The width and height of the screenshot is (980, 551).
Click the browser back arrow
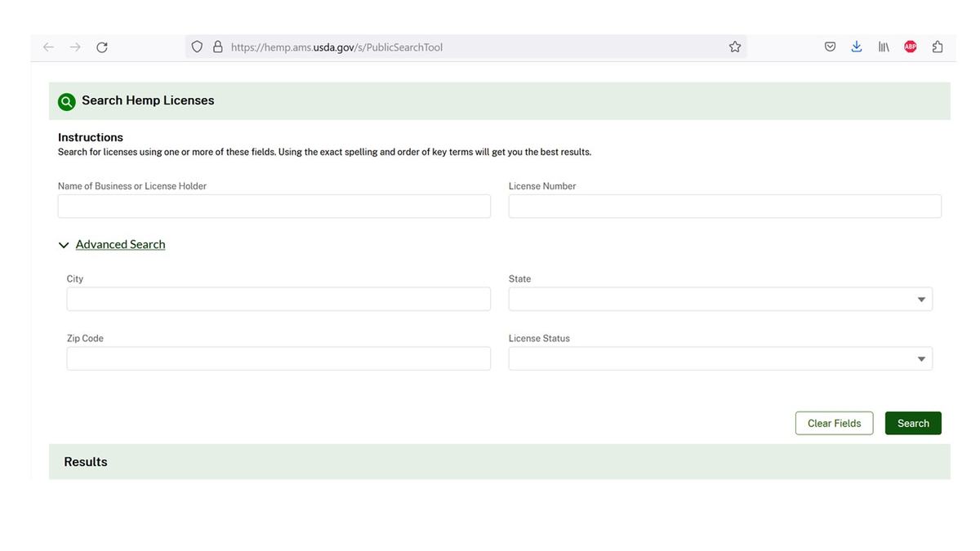(x=48, y=47)
